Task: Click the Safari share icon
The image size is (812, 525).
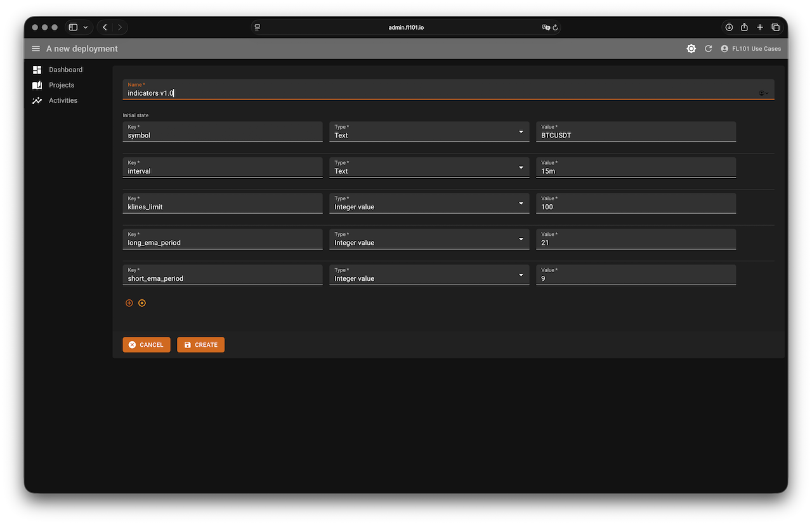Action: 745,27
